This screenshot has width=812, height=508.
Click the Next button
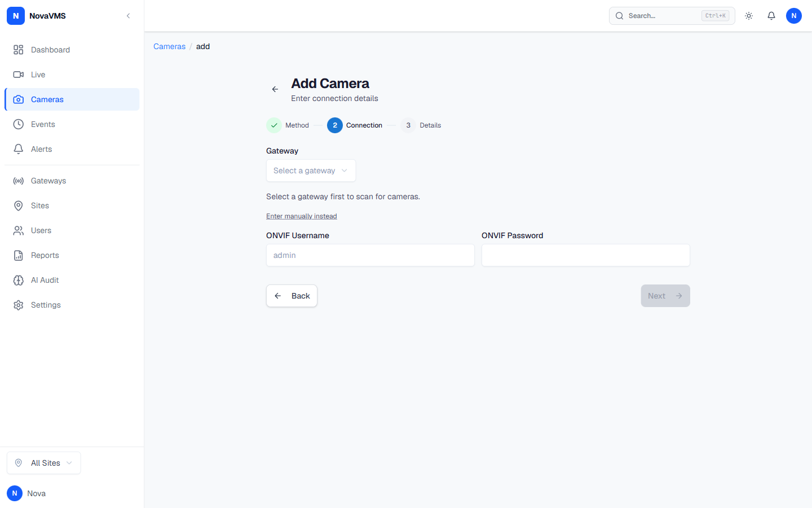tap(665, 296)
